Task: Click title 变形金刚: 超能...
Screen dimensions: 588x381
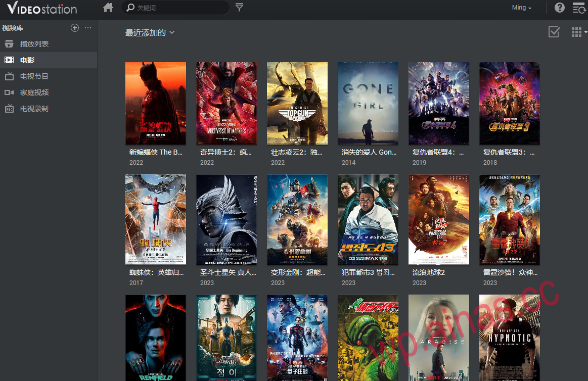Action: point(298,272)
